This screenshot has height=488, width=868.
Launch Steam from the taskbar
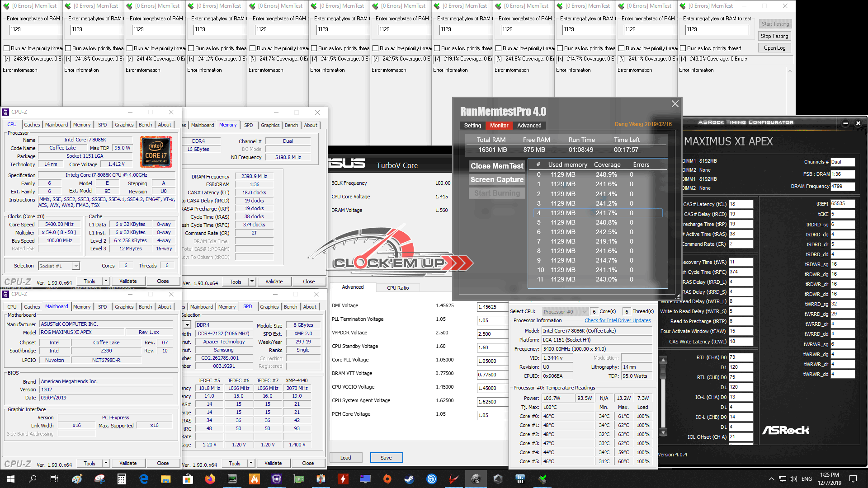pyautogui.click(x=409, y=479)
